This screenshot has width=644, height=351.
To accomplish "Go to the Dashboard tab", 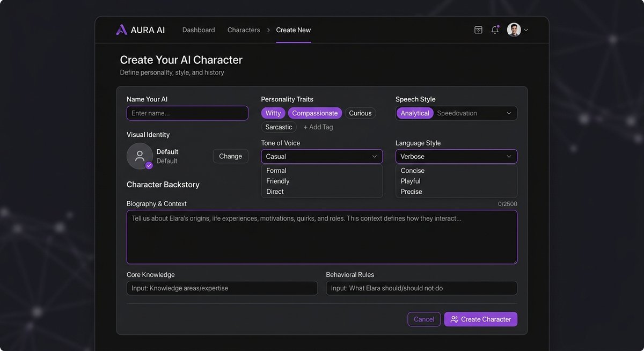I will [x=199, y=30].
